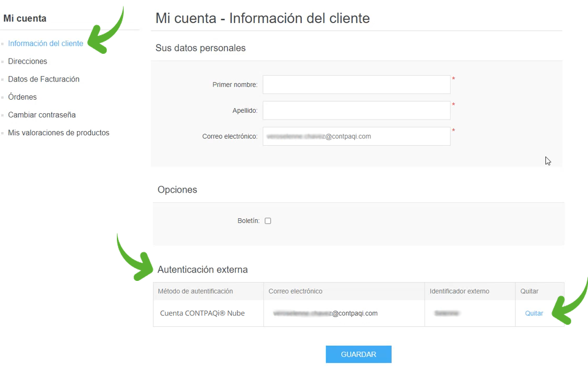Select "Cambiar contraseña" option

[x=42, y=114]
